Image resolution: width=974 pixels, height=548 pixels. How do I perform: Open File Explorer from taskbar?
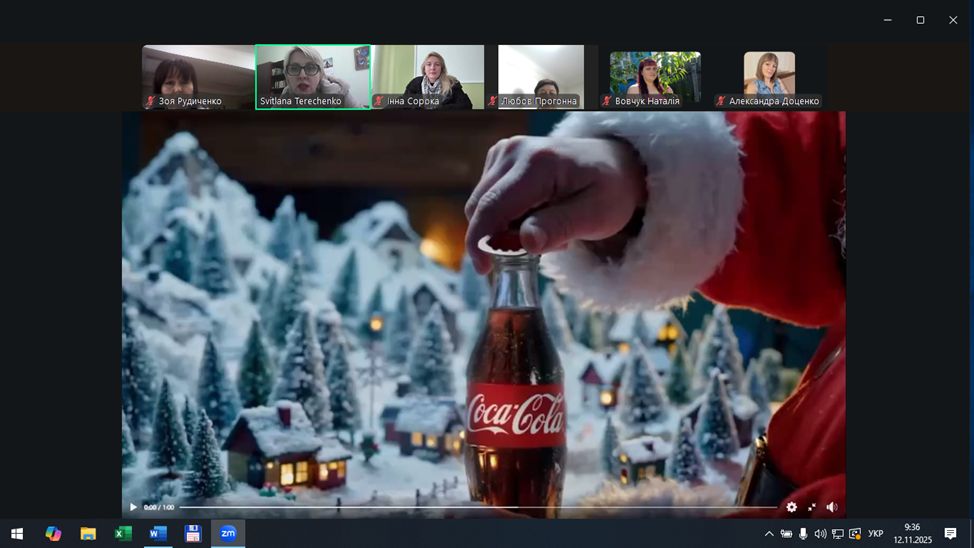pyautogui.click(x=88, y=534)
